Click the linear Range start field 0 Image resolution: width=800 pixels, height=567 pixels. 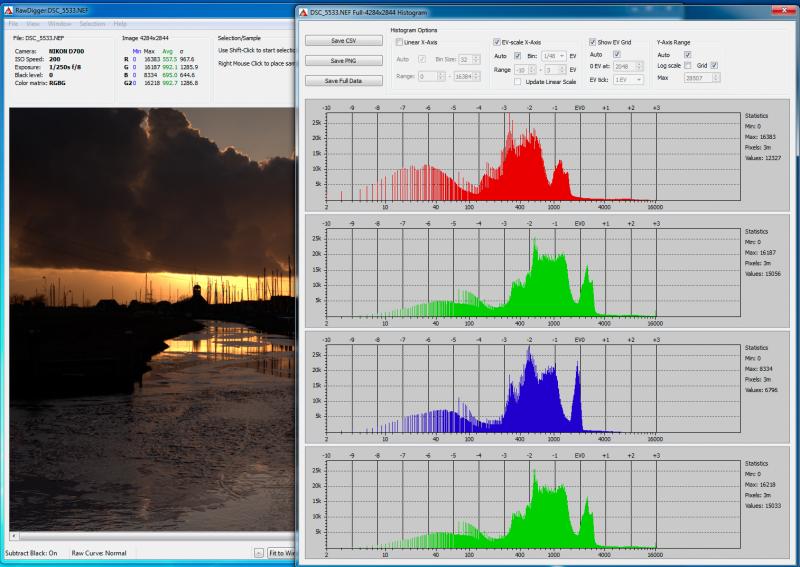(432, 77)
